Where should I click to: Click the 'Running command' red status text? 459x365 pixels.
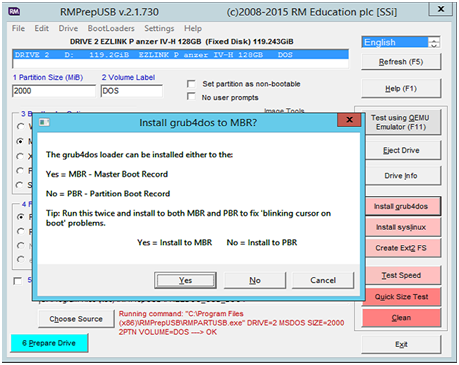tap(231, 323)
